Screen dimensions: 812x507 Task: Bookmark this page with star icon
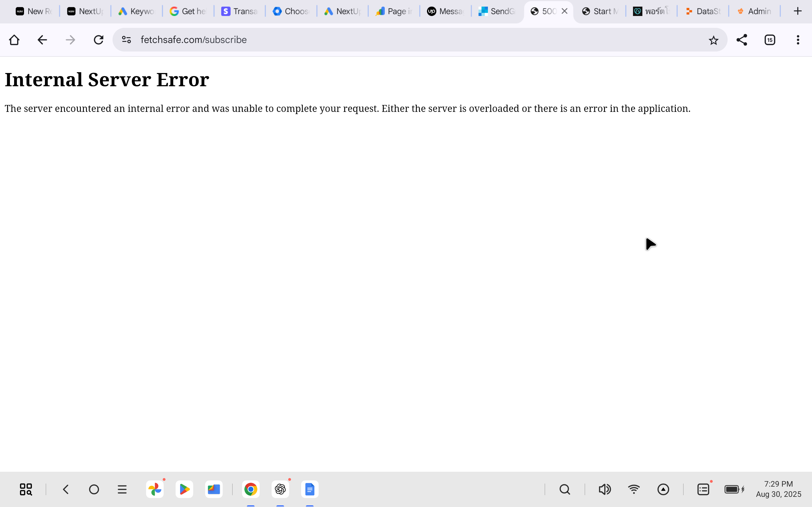coord(713,40)
